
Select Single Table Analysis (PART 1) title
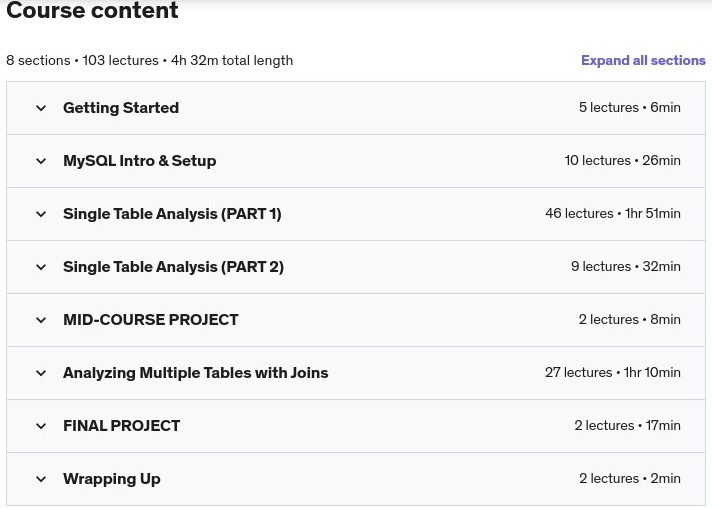(172, 214)
